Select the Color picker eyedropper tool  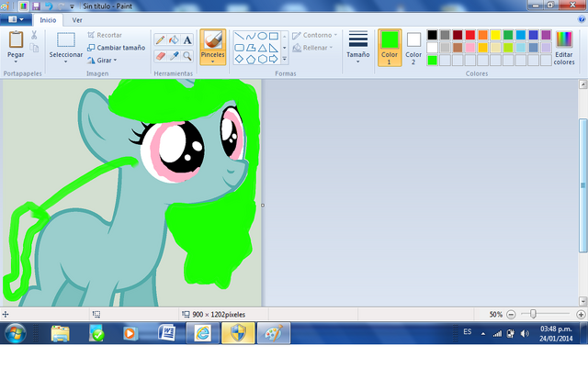click(x=174, y=56)
